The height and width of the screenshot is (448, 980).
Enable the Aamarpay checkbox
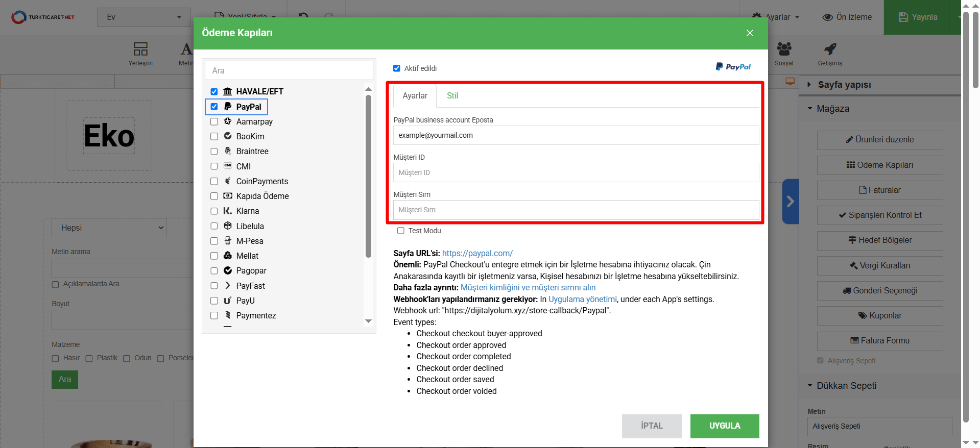214,121
